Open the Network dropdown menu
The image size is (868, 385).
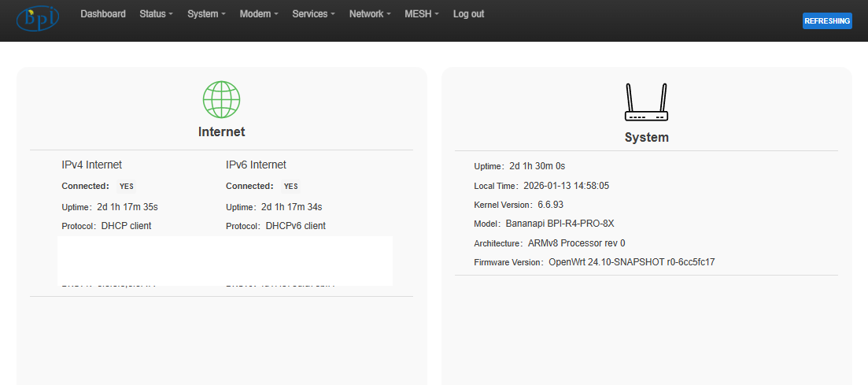pos(370,14)
